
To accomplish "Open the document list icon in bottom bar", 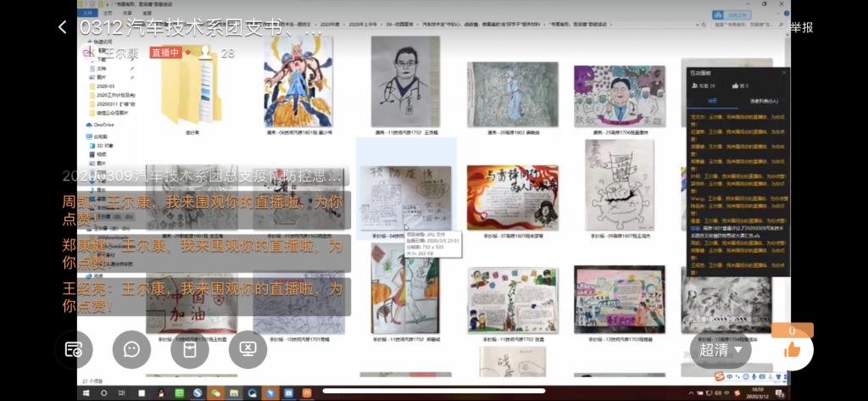I will click(x=74, y=348).
